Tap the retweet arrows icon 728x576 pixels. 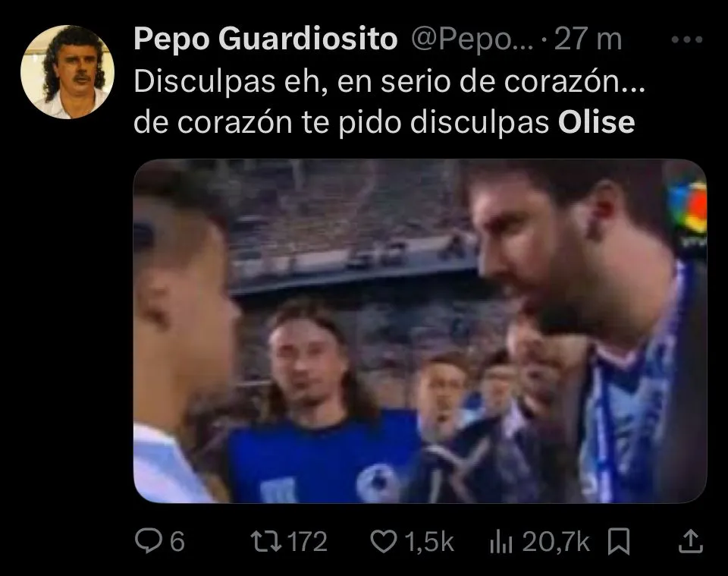point(266,541)
